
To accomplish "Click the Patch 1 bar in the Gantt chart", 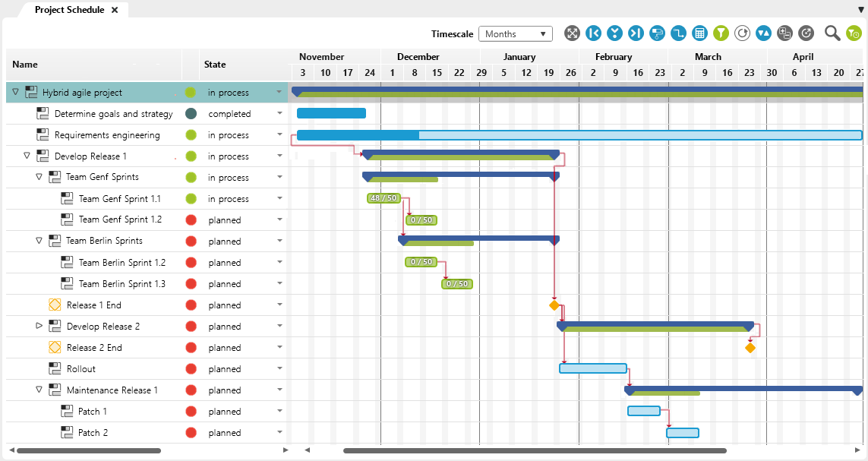I will pos(644,411).
